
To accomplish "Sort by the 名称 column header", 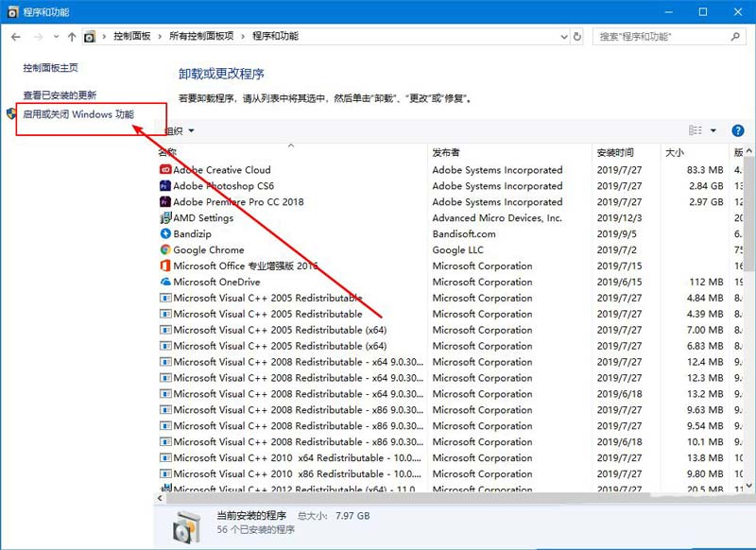I will point(291,152).
